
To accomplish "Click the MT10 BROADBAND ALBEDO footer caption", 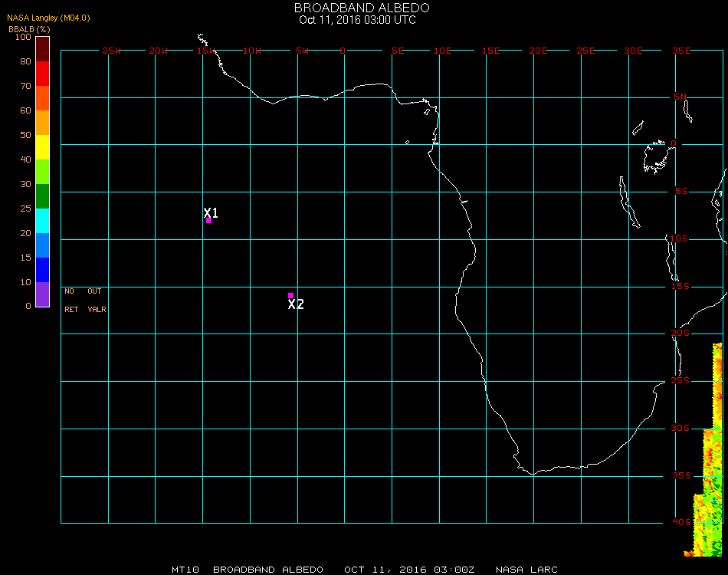I will click(248, 570).
